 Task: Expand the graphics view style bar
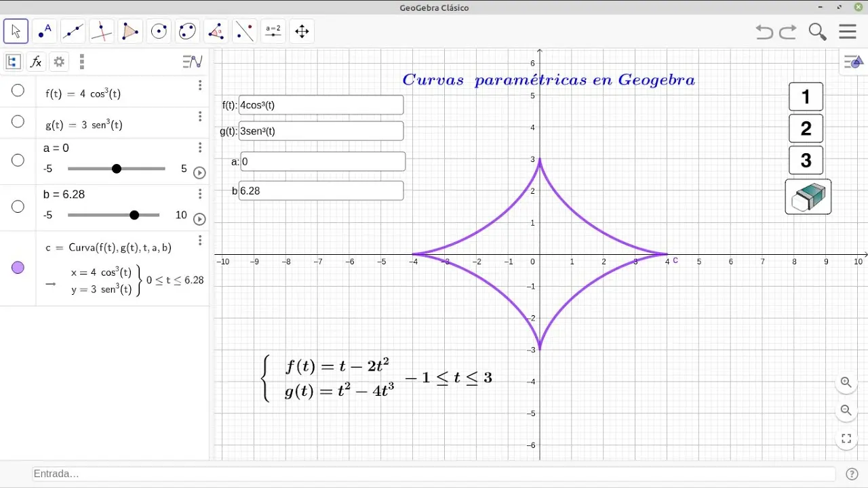click(x=853, y=63)
